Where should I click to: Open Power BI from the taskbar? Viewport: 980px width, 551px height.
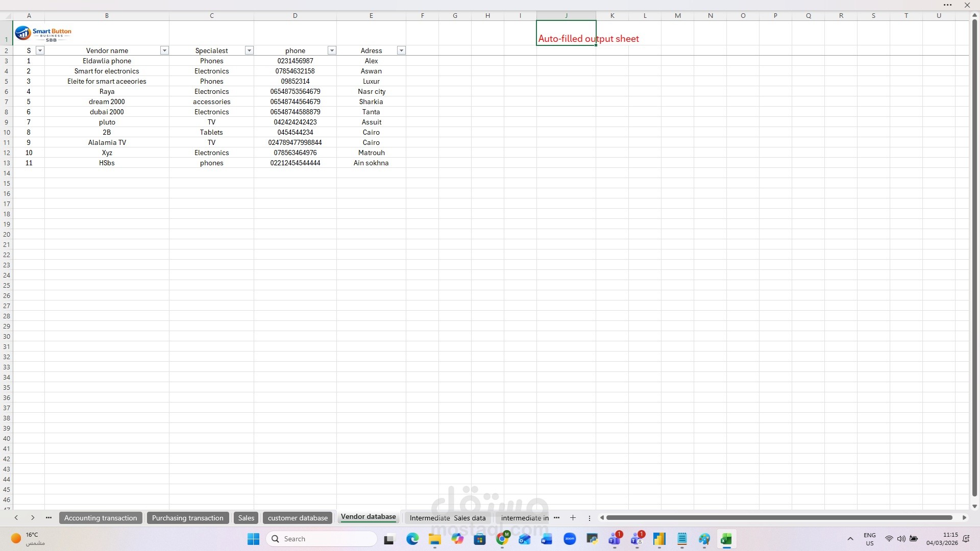pos(659,539)
